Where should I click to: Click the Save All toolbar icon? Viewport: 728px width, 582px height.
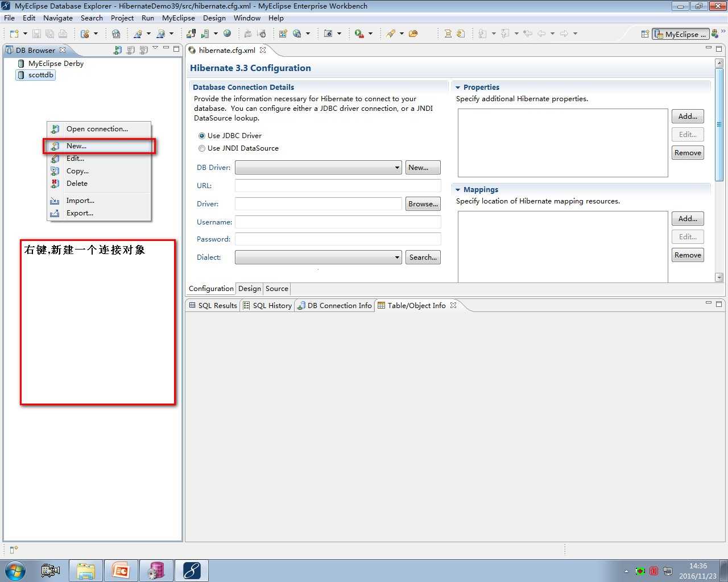point(49,34)
